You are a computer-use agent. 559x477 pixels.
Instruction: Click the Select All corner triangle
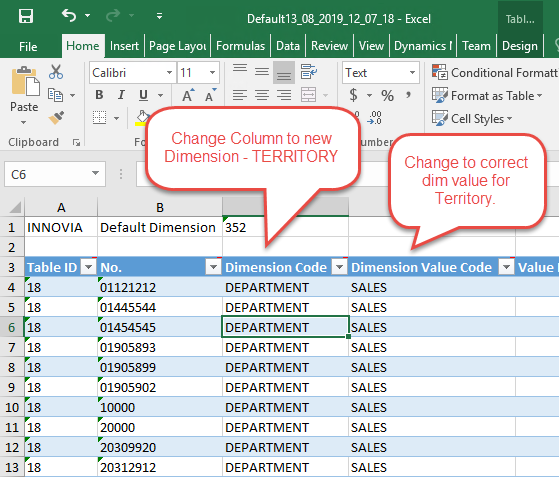[x=15, y=207]
